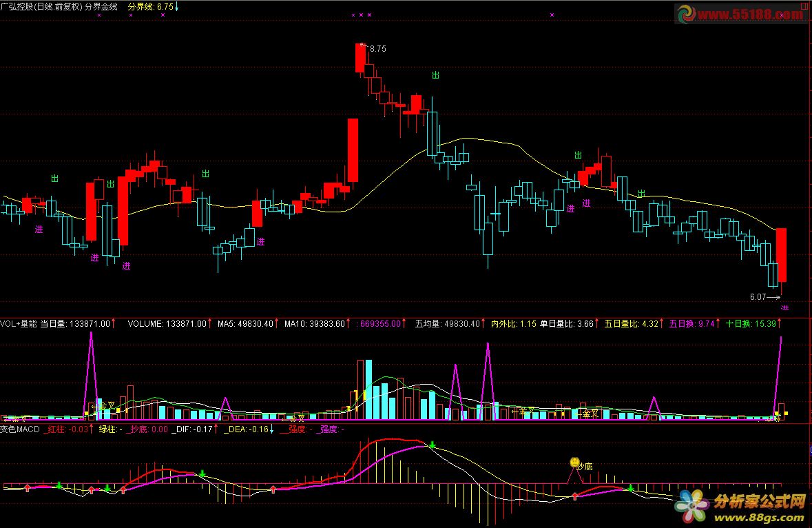
Task: Click the 8.75 high price label
Action: [x=377, y=49]
